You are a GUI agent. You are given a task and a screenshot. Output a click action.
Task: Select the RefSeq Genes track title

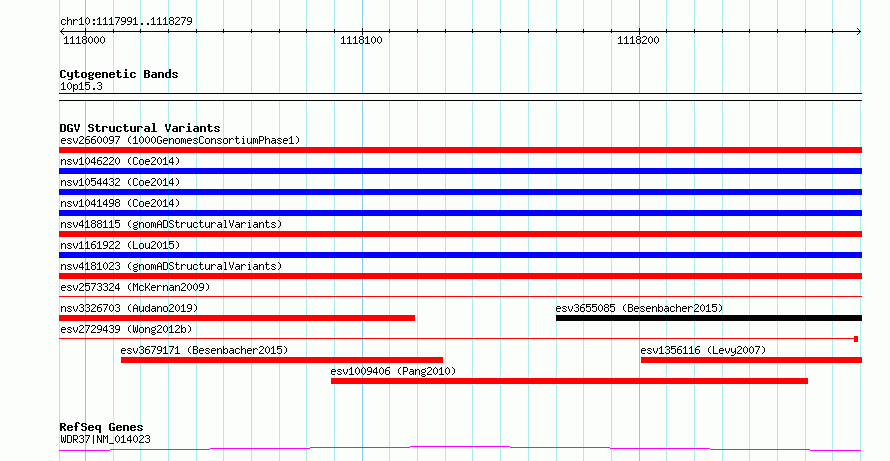[102, 427]
